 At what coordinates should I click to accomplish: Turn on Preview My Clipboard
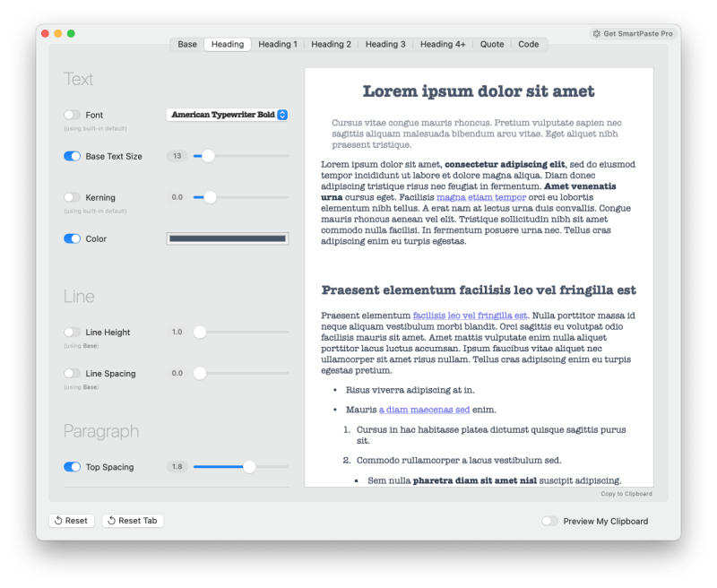550,521
